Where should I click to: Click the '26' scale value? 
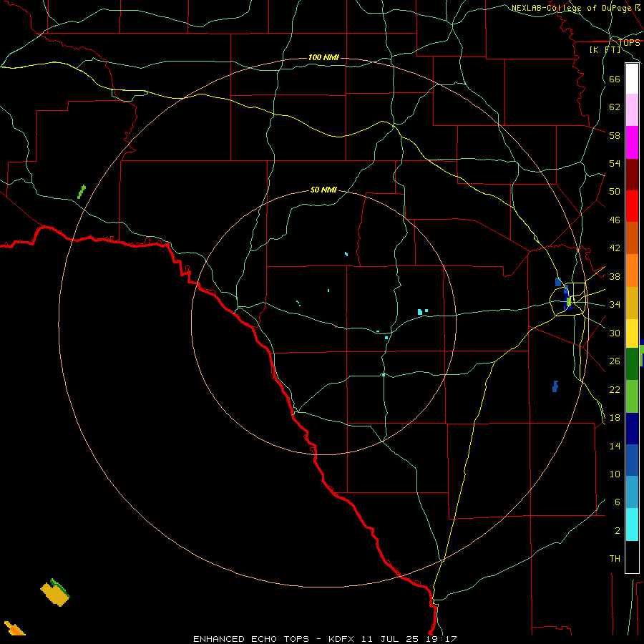click(x=615, y=361)
